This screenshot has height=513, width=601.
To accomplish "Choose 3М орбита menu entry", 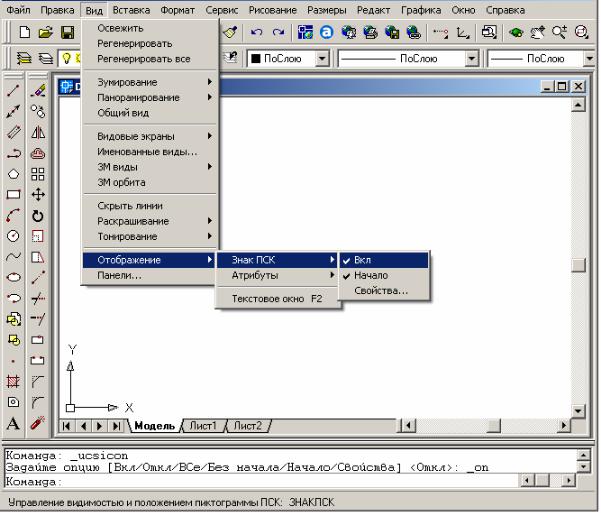I will [150, 182].
